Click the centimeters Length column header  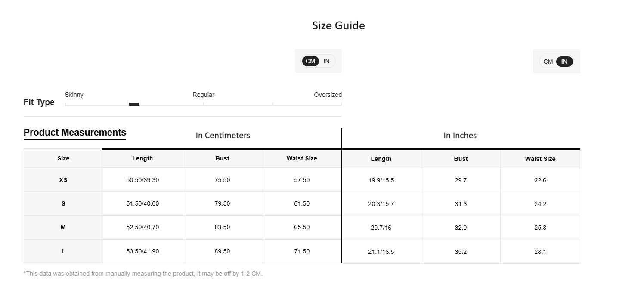(142, 158)
